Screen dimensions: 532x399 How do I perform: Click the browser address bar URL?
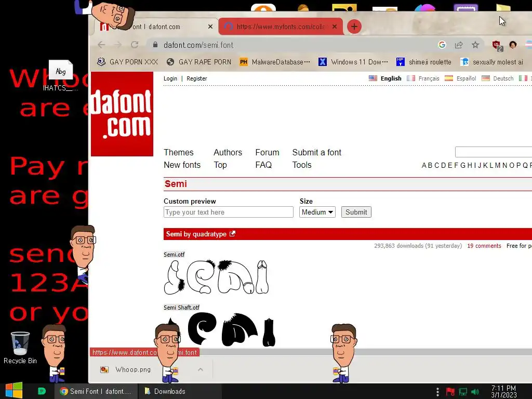click(198, 45)
